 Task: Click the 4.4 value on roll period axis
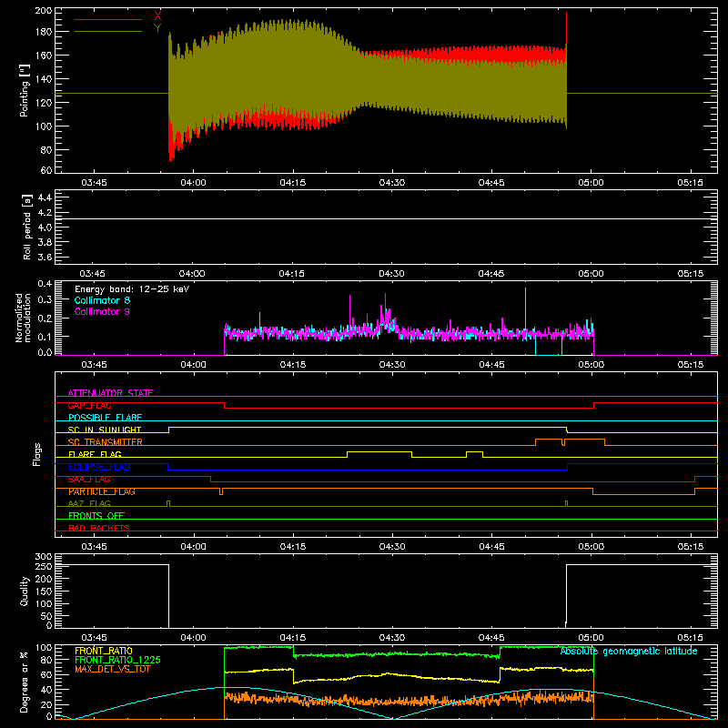(45, 197)
